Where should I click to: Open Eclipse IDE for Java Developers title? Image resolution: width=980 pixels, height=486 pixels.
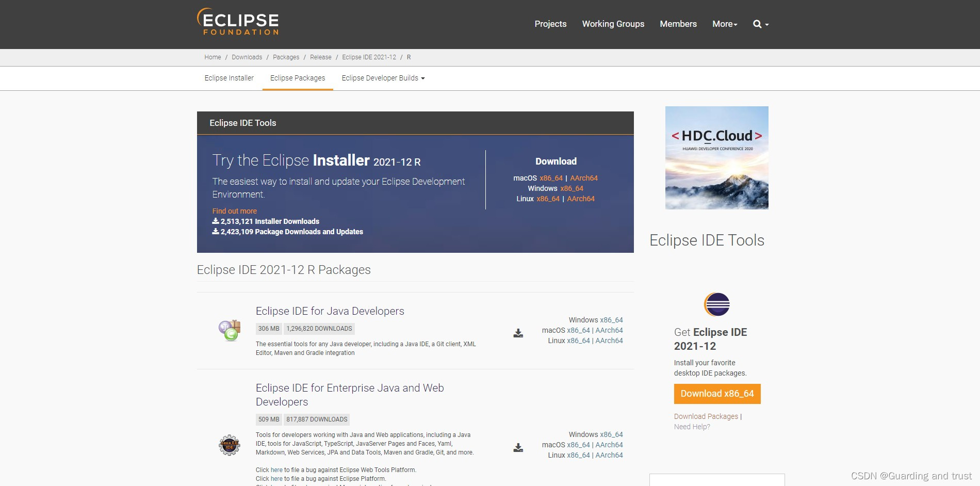(x=330, y=311)
